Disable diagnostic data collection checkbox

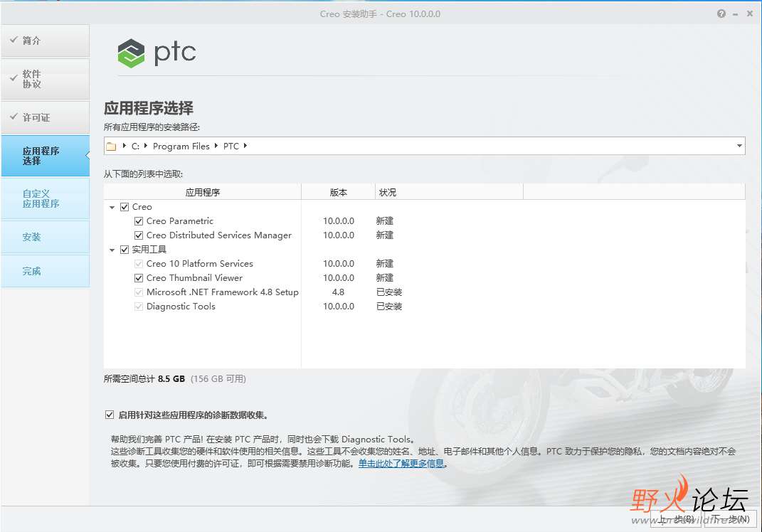coord(110,415)
